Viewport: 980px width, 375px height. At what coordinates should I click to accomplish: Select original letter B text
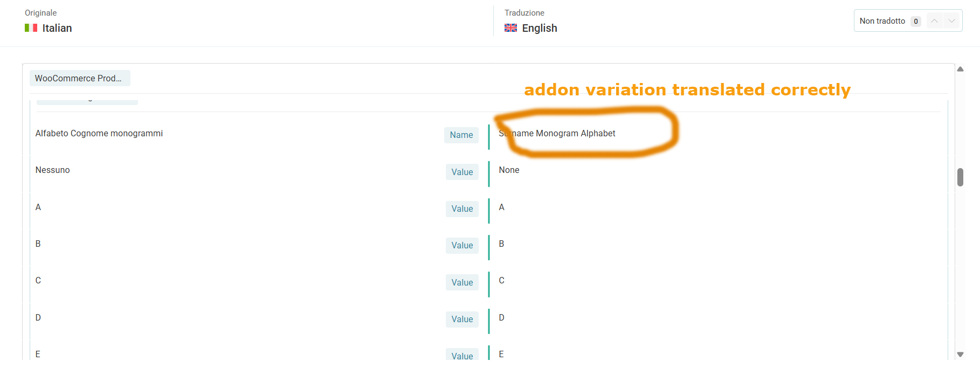[x=38, y=244]
